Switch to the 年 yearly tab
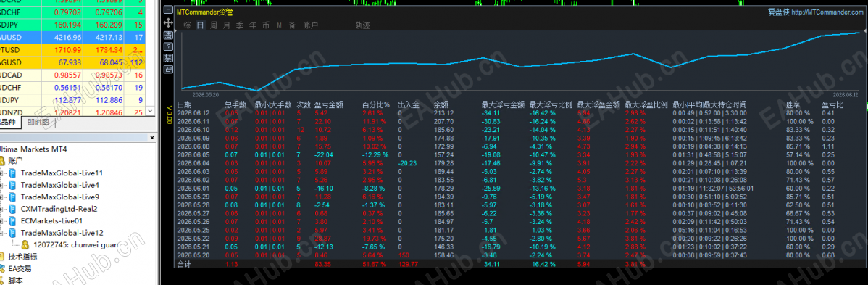This screenshot has height=285, width=868. pos(253,25)
